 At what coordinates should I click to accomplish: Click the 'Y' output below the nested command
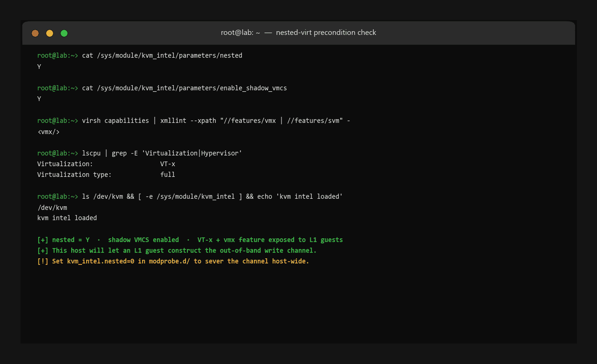(x=39, y=67)
